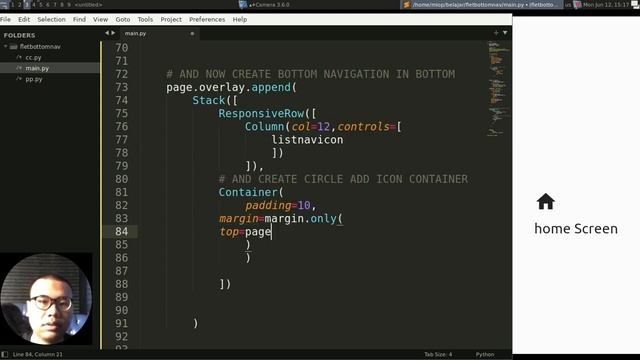Open pp.py in the sidebar
This screenshot has height=360, width=640.
pos(34,79)
